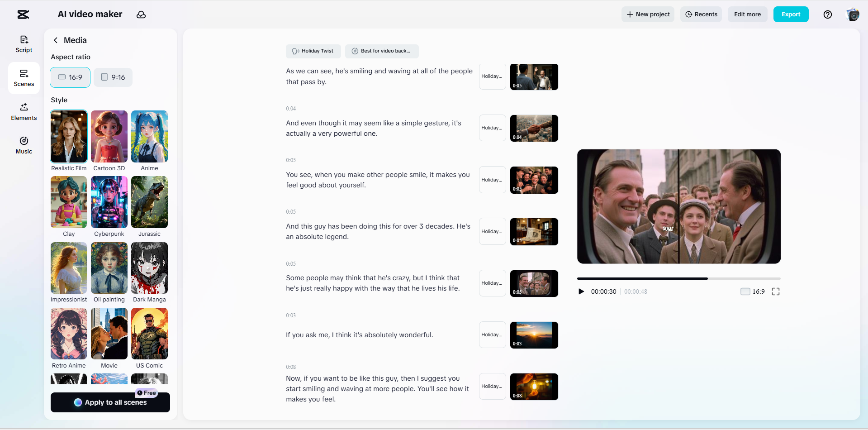Select the Scenes panel icon
868x430 pixels.
pyautogui.click(x=24, y=77)
